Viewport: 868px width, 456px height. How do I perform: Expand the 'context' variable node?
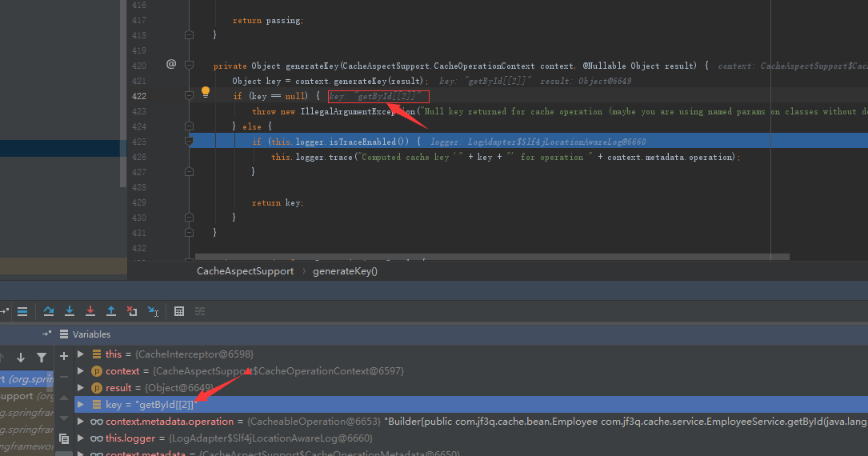[81, 370]
